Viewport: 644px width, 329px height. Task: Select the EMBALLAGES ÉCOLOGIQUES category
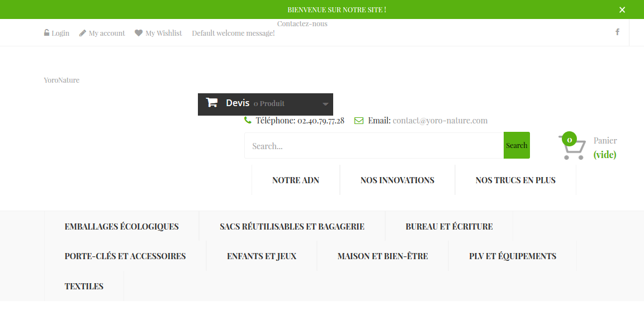[x=121, y=226]
